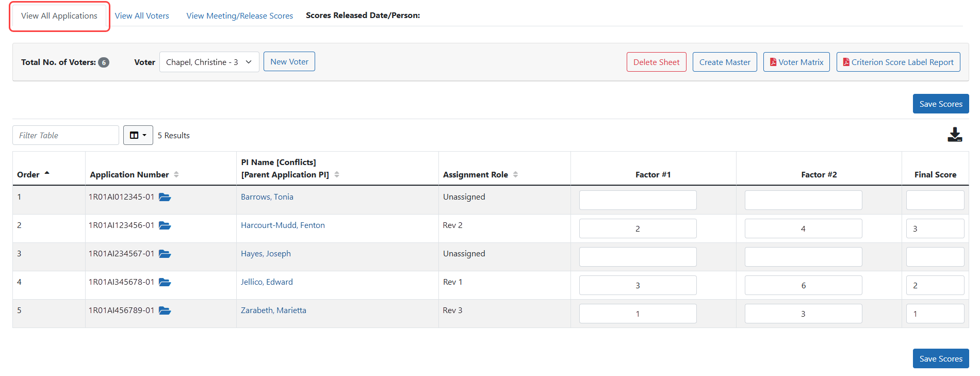The image size is (980, 376).
Task: Open folder icon for application 1R01AI012345-01
Action: pyautogui.click(x=165, y=197)
